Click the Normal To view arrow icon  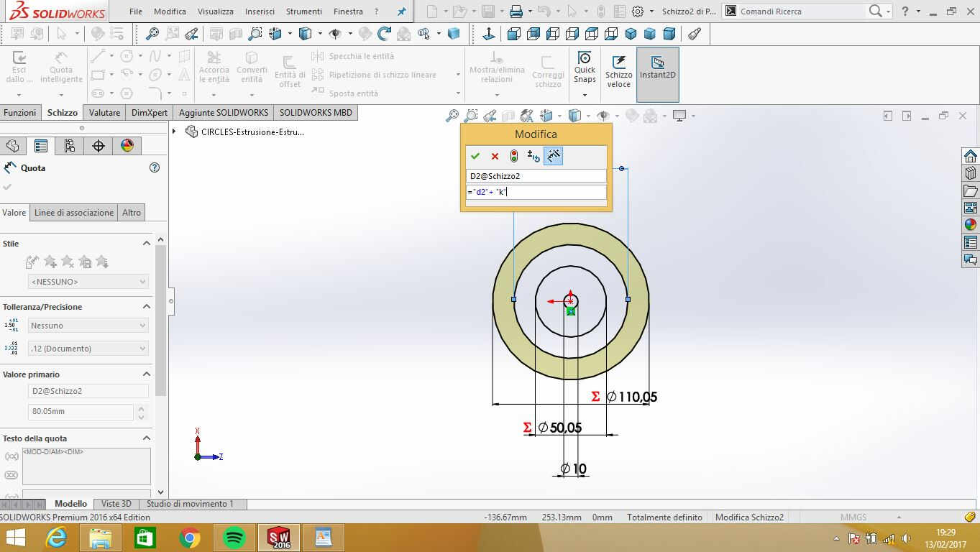[489, 33]
